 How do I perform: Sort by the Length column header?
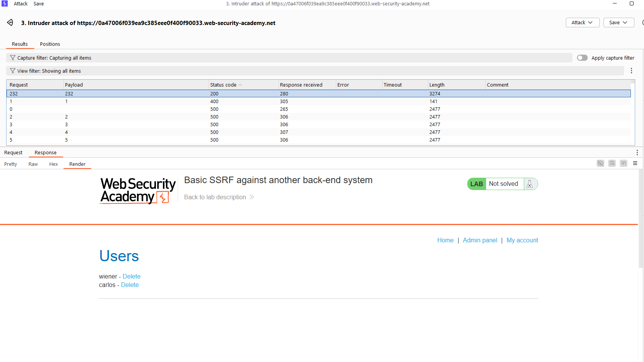tap(456, 85)
